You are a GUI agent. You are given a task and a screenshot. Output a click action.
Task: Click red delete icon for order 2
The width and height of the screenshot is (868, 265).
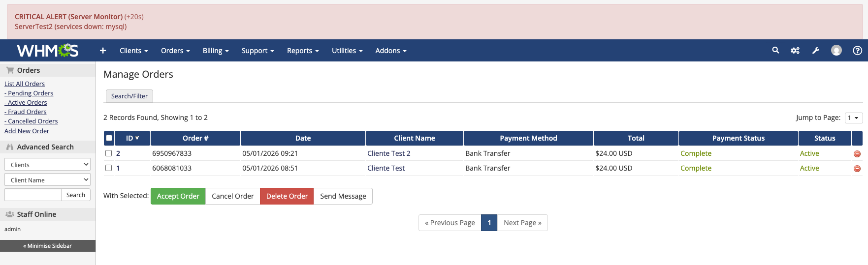[857, 154]
